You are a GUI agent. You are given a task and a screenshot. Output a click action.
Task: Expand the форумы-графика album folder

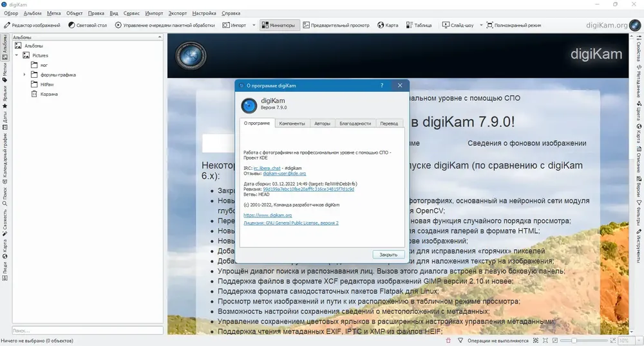click(x=24, y=75)
